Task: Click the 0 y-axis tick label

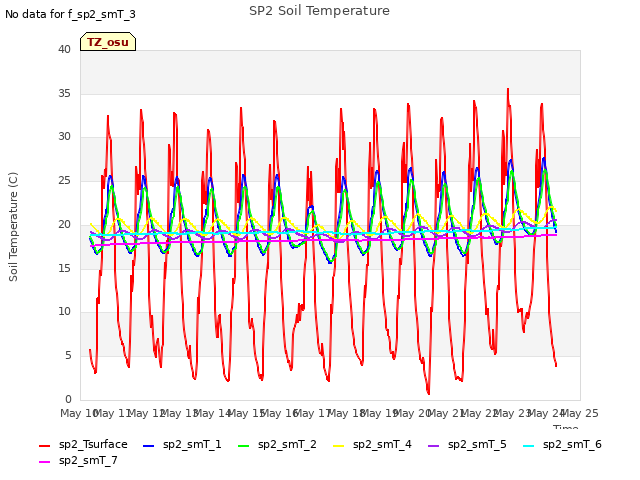Action: coord(68,399)
